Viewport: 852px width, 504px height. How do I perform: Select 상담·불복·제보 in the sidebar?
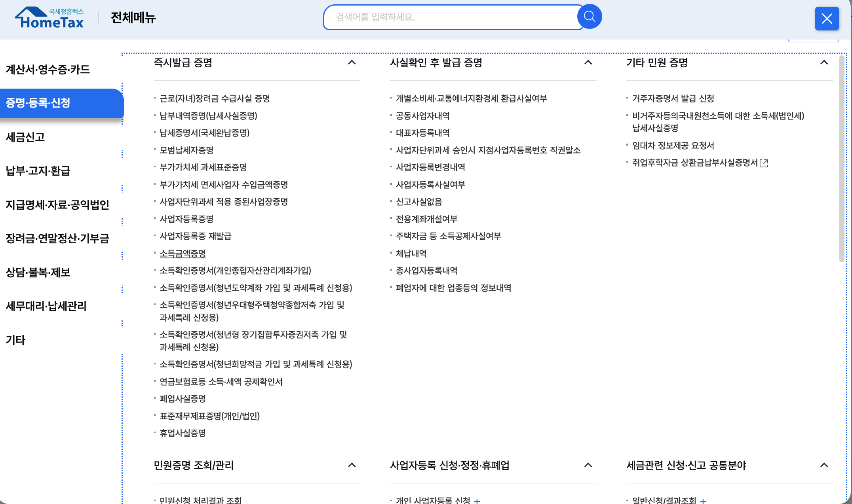(38, 273)
